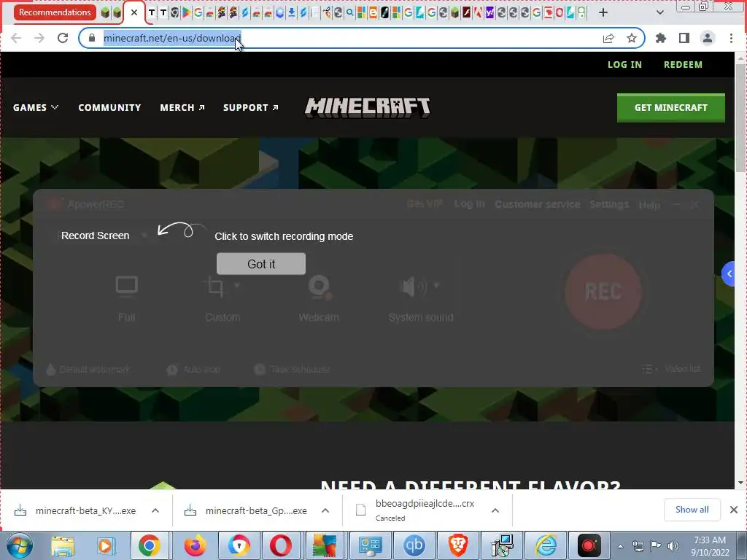747x560 pixels.
Task: Toggle the Webcam recording option
Action: (x=319, y=298)
